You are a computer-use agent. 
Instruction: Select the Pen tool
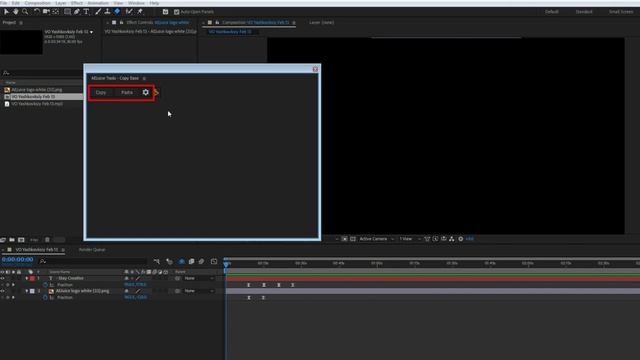pos(77,12)
